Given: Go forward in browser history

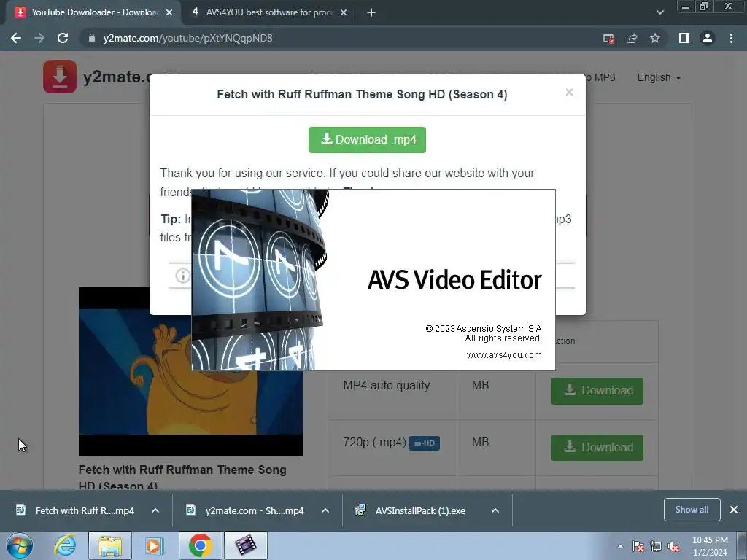Looking at the screenshot, I should click(39, 38).
